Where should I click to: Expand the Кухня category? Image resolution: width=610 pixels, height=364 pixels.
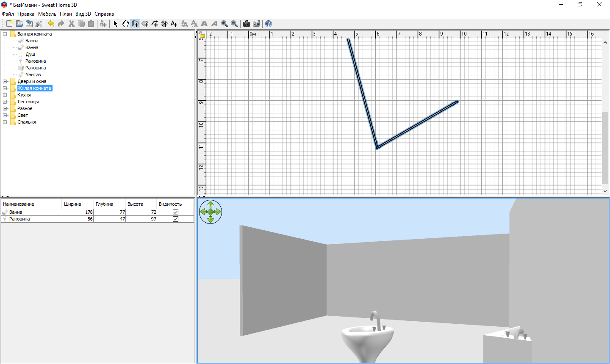pyautogui.click(x=5, y=95)
